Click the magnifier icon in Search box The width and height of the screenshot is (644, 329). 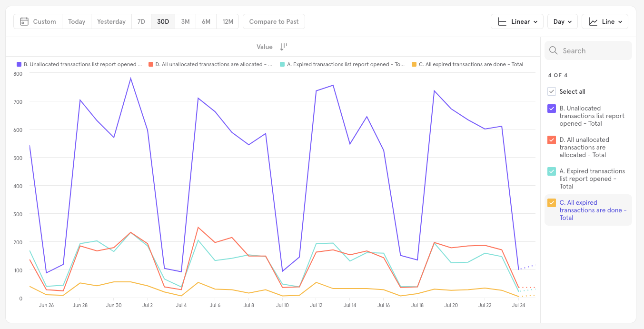(x=553, y=50)
